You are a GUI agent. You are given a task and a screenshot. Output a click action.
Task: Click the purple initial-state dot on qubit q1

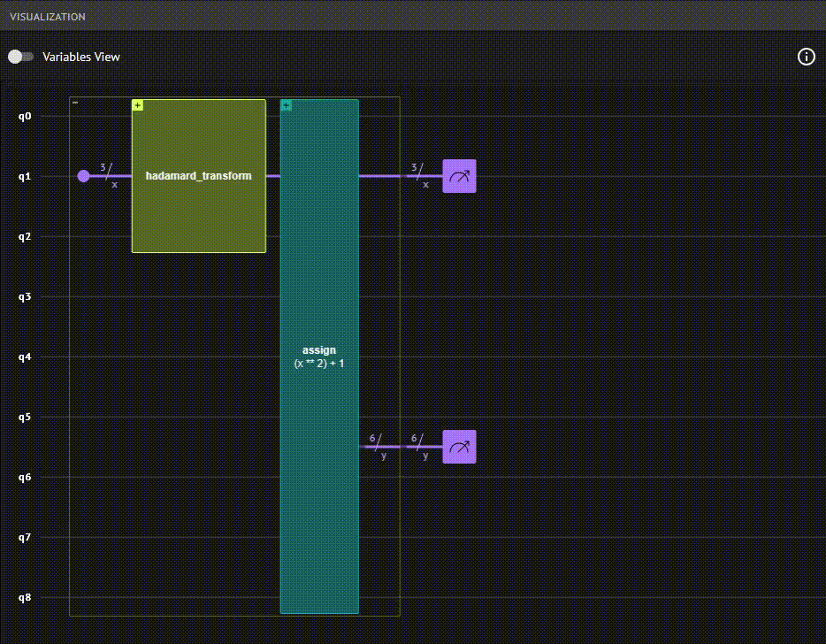84,176
